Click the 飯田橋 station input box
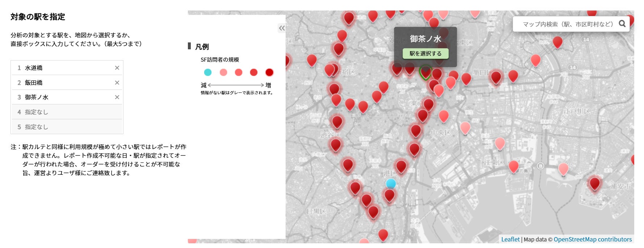The width and height of the screenshot is (644, 248). tap(67, 83)
